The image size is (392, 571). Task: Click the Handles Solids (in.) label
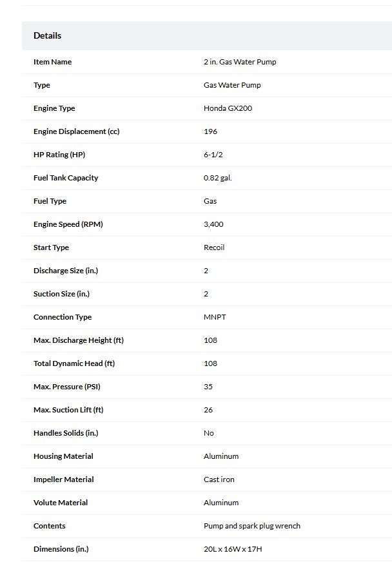tap(66, 433)
